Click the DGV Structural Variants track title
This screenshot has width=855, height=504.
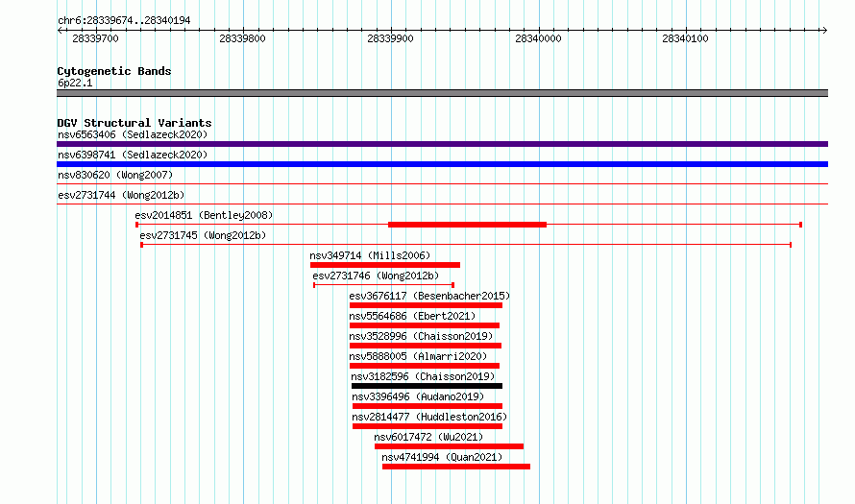coord(134,123)
